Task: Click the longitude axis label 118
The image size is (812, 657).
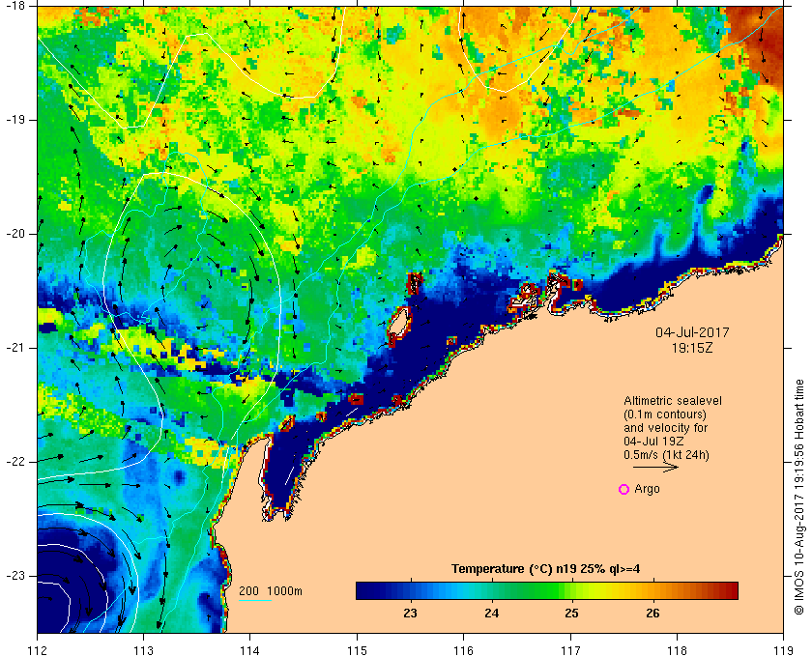Action: (678, 650)
